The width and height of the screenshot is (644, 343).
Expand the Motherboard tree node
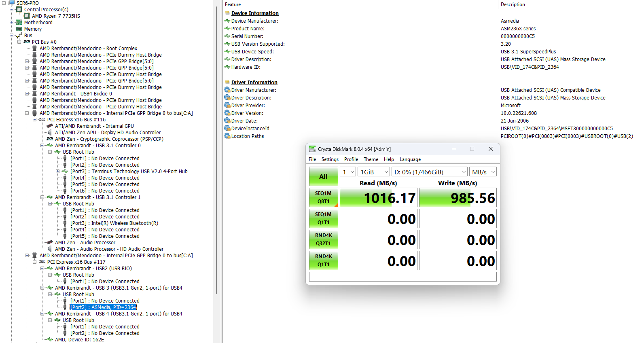click(12, 22)
